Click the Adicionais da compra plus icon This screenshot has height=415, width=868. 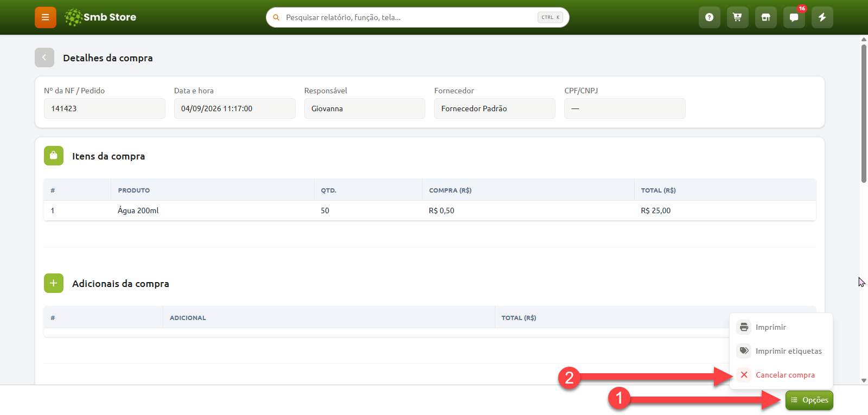(54, 283)
